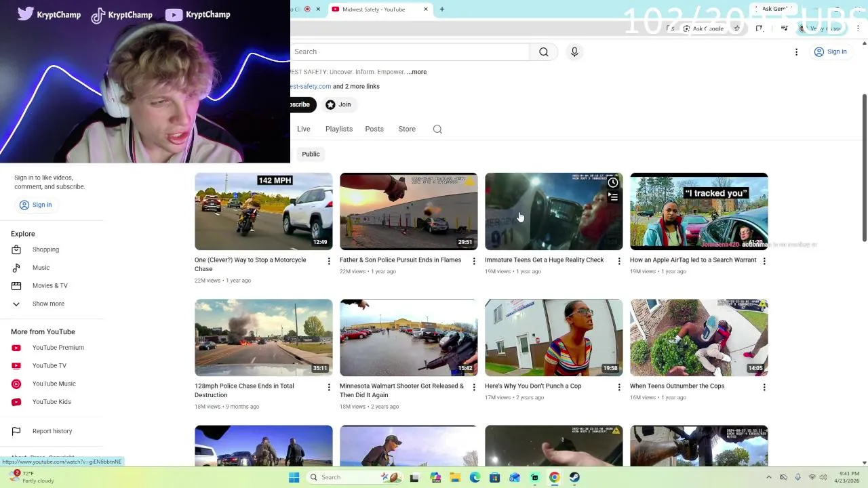Click into the YouTube search field
This screenshot has width=868, height=488.
pos(410,52)
